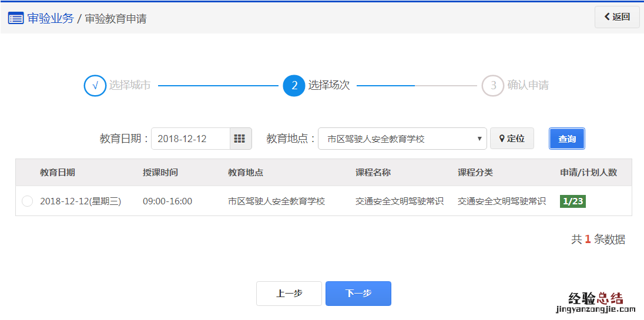Click the 选择城市 step label
Viewport: 644px width, 320px height.
point(130,86)
